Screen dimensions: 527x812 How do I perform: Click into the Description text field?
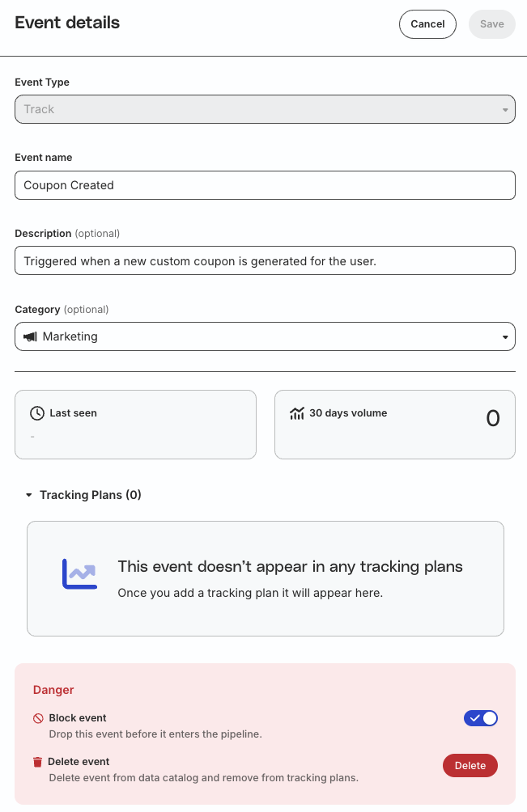coord(265,260)
